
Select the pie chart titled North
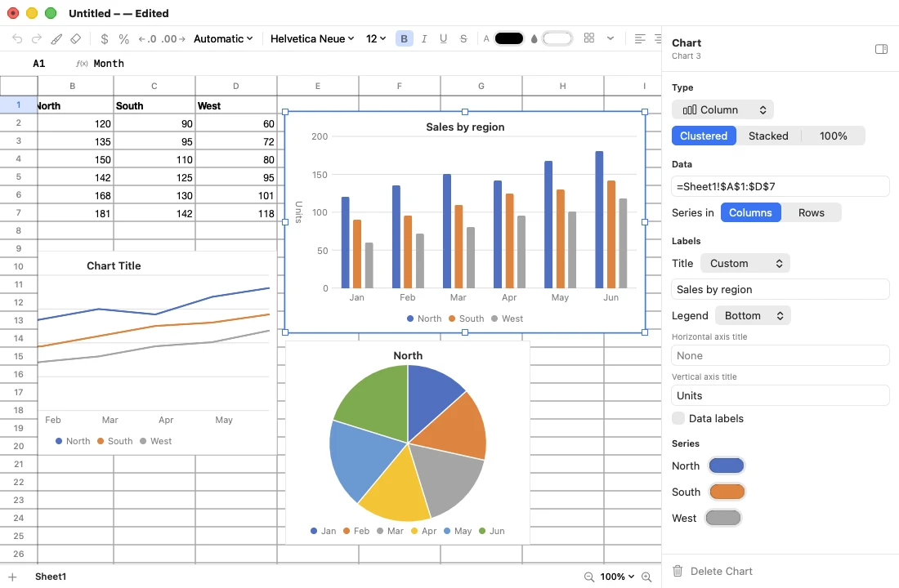408,443
